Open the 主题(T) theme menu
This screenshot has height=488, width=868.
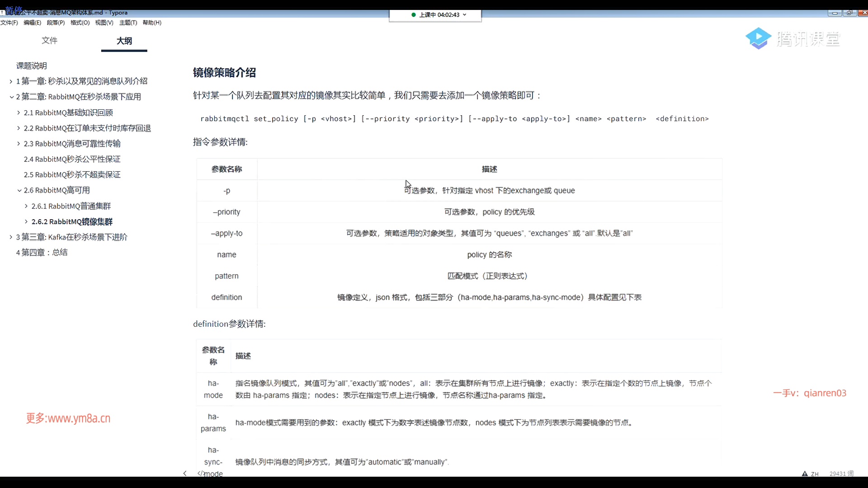click(128, 23)
